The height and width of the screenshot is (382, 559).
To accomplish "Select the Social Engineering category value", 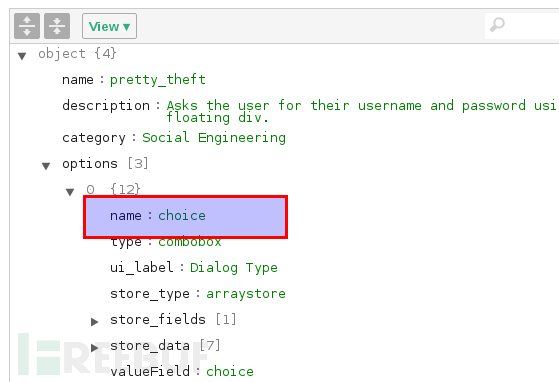I will (x=214, y=138).
